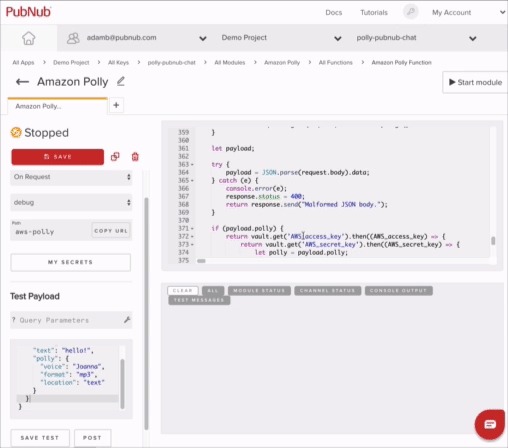Click "Joanna" value in test payload

click(x=87, y=366)
